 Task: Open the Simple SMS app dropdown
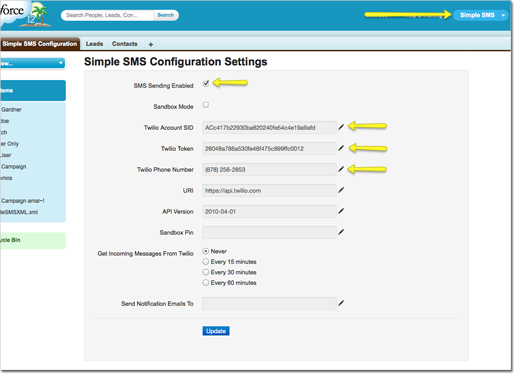[480, 15]
